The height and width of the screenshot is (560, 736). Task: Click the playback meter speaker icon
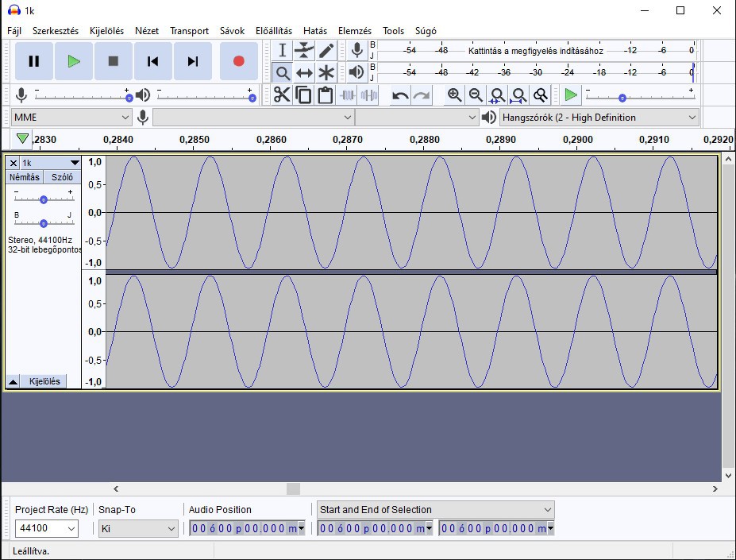(x=356, y=72)
